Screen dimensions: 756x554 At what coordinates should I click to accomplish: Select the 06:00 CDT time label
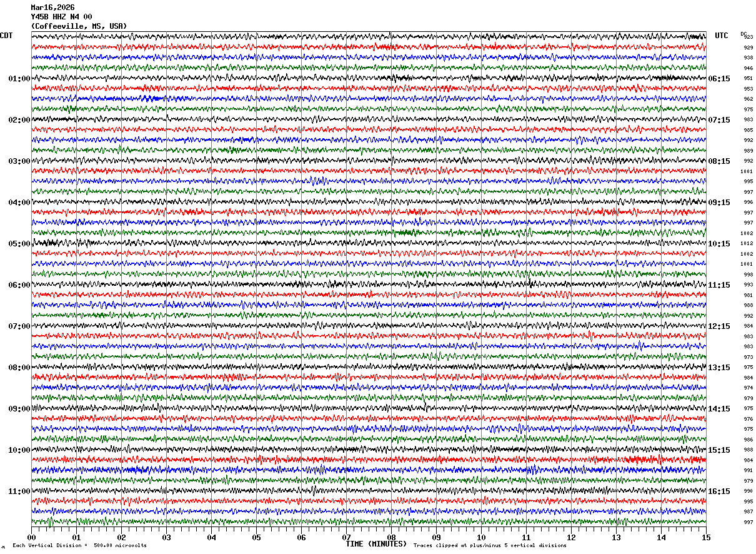point(19,285)
